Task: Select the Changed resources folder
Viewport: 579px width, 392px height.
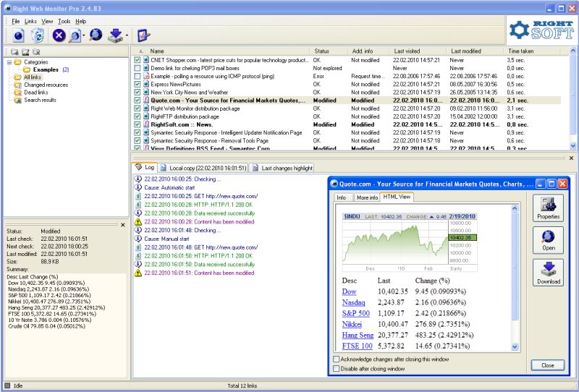Action: click(46, 85)
